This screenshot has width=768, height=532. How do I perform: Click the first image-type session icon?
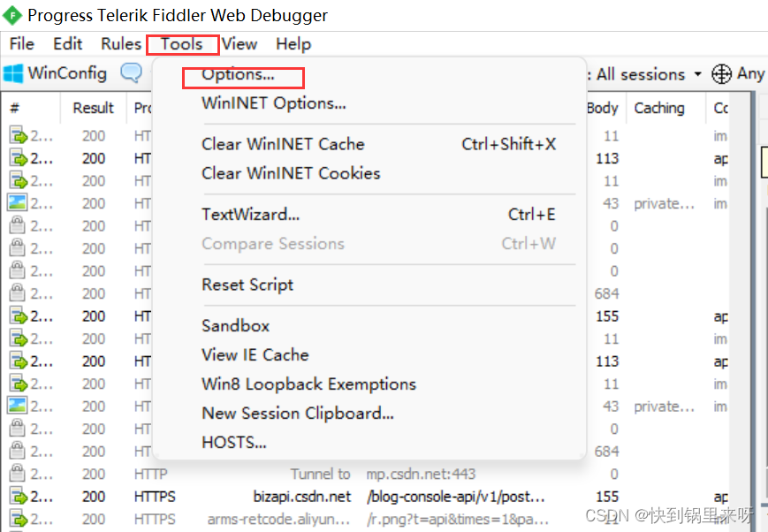point(18,203)
